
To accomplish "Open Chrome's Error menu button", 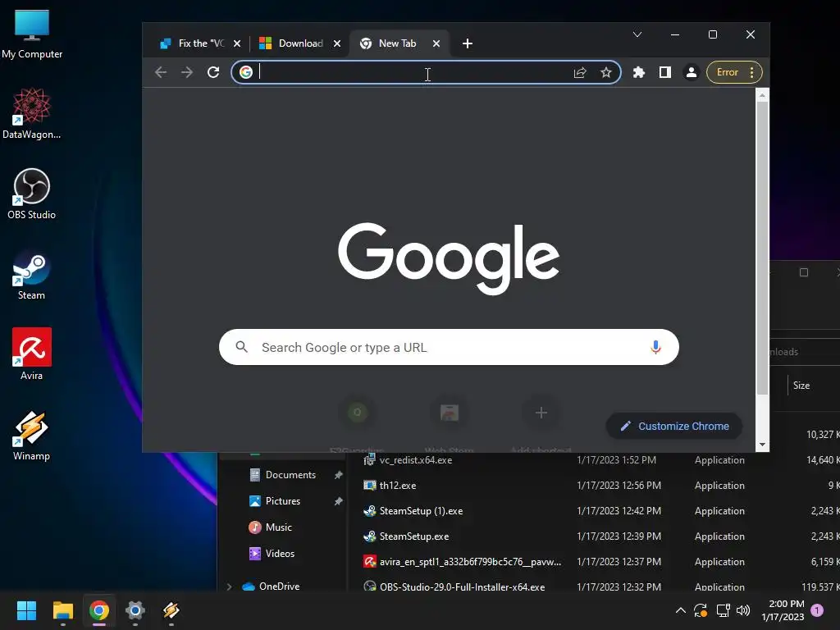I will [734, 72].
